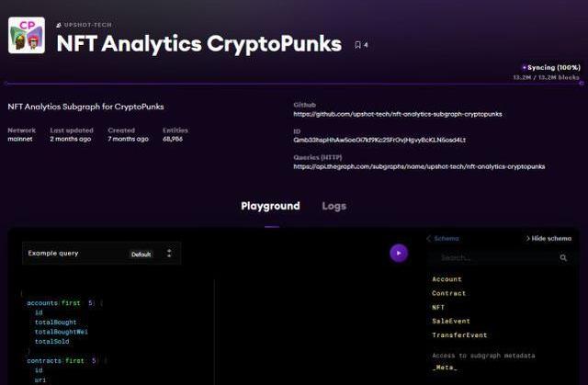Open the Example query dropdown
The height and width of the screenshot is (385, 588).
(101, 254)
